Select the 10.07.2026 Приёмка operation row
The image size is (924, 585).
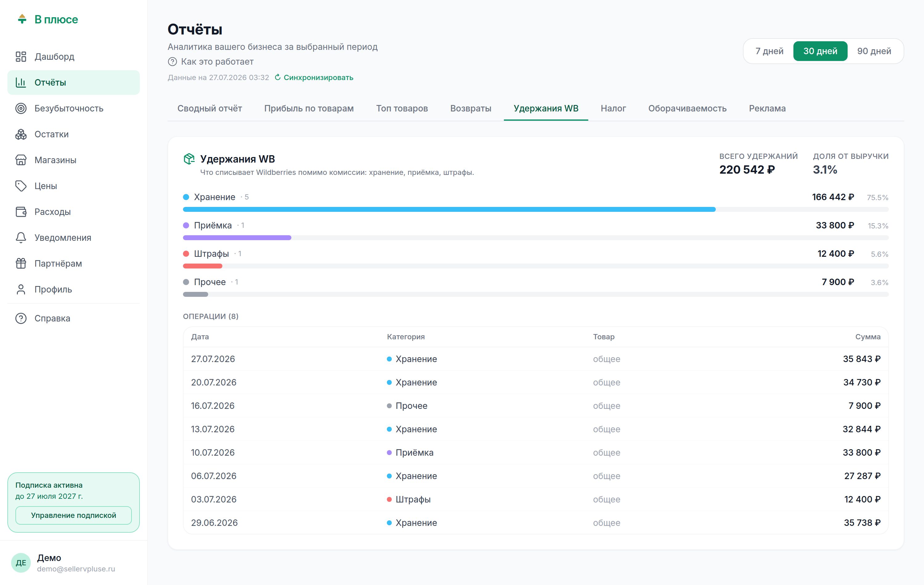(x=536, y=453)
